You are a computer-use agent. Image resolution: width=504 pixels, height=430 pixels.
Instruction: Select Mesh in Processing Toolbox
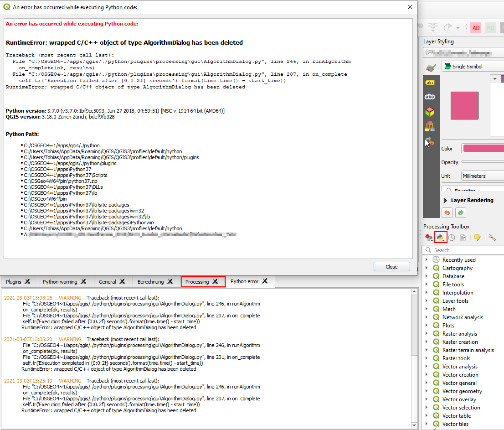tap(449, 309)
